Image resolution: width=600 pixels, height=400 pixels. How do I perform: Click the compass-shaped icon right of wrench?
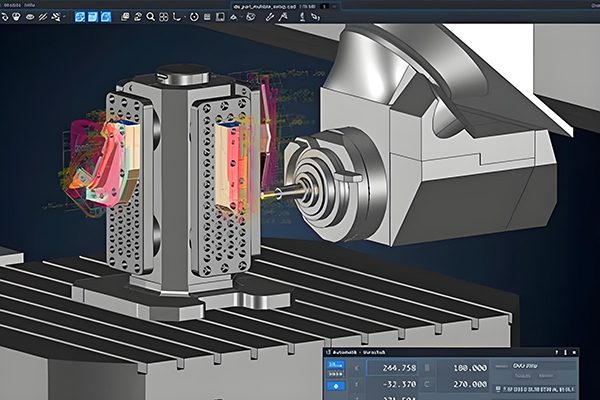click(283, 17)
